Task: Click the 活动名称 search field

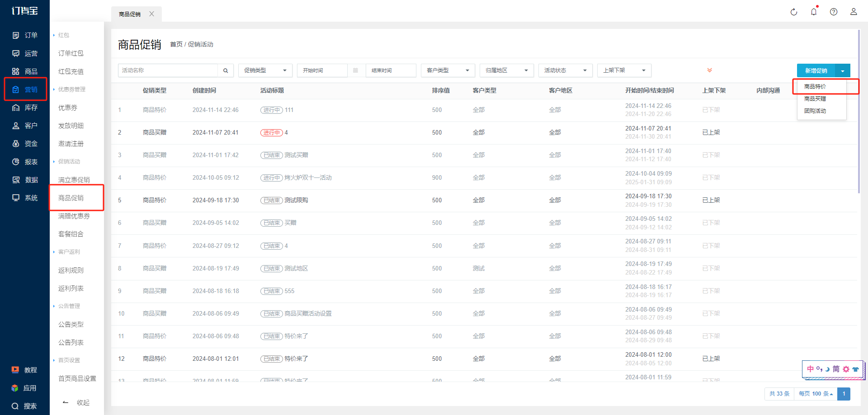Action: tap(168, 70)
